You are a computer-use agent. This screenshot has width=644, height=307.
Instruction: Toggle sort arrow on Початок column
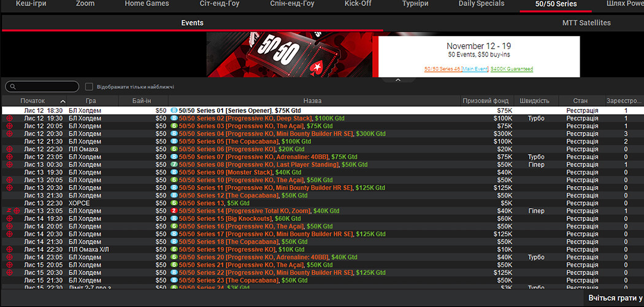click(63, 101)
